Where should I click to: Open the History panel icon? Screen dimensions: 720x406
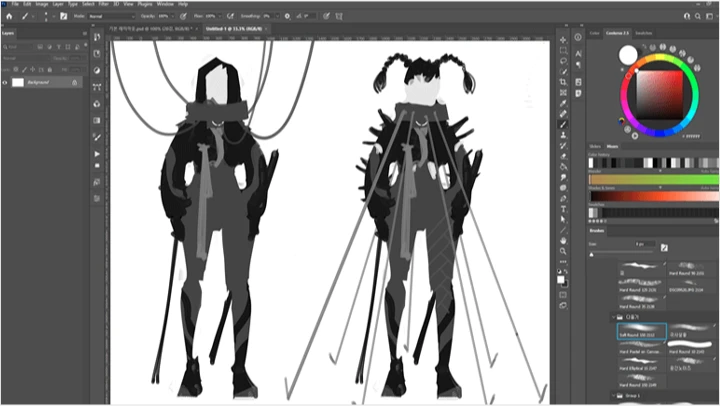tap(97, 37)
